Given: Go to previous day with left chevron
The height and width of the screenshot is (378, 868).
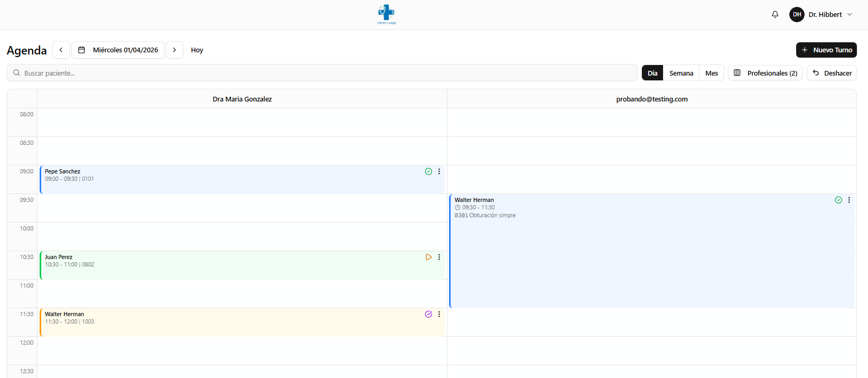Looking at the screenshot, I should click(61, 50).
